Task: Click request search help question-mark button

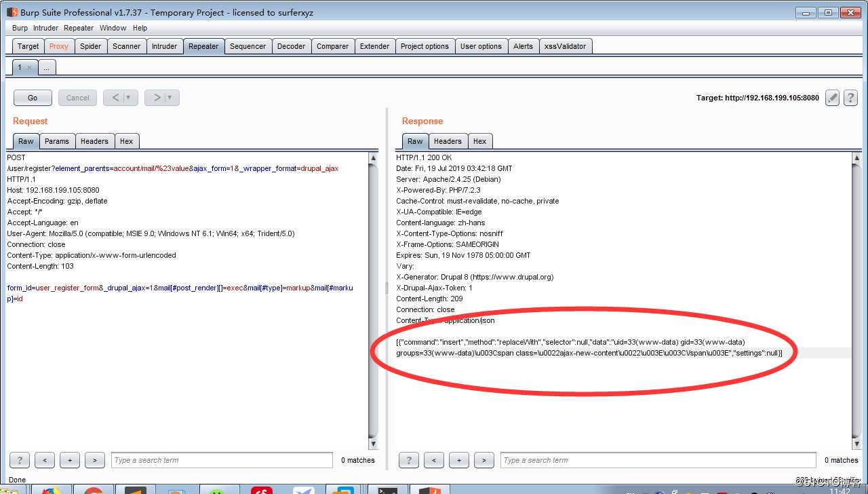Action: pyautogui.click(x=20, y=460)
